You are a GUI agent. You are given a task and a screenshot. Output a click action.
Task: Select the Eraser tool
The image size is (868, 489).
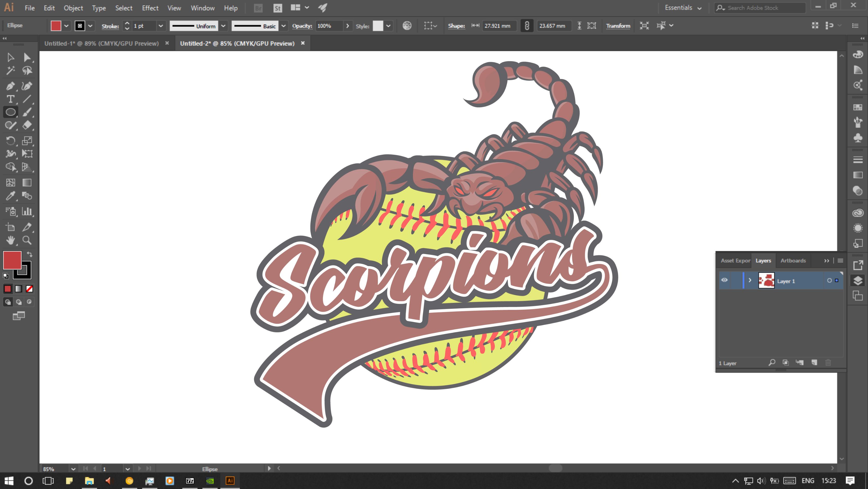click(x=27, y=125)
